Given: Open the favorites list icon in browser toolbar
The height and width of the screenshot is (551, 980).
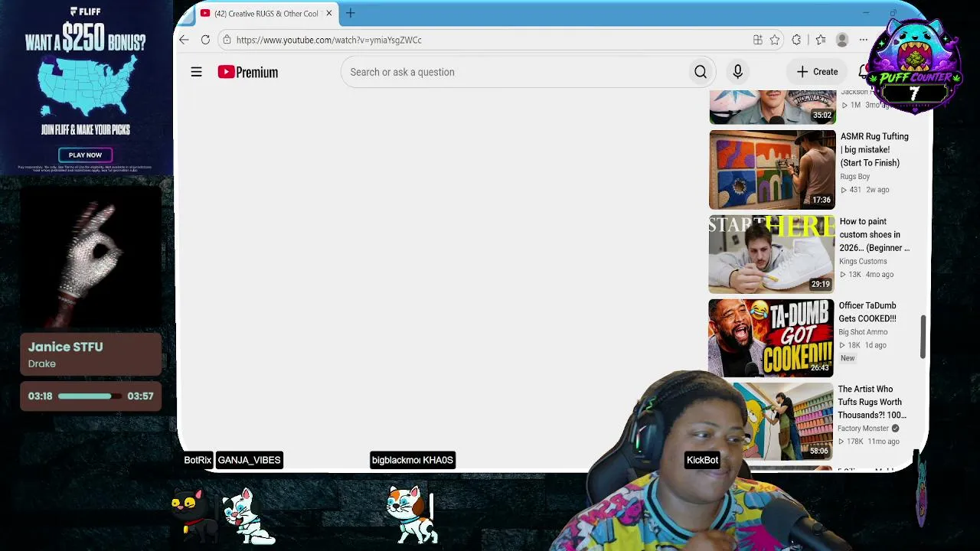Looking at the screenshot, I should (x=821, y=40).
